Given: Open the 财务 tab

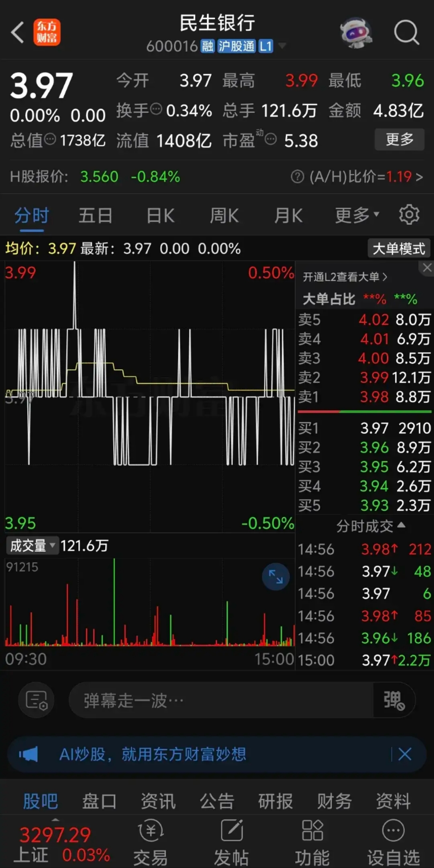Looking at the screenshot, I should pyautogui.click(x=334, y=801).
